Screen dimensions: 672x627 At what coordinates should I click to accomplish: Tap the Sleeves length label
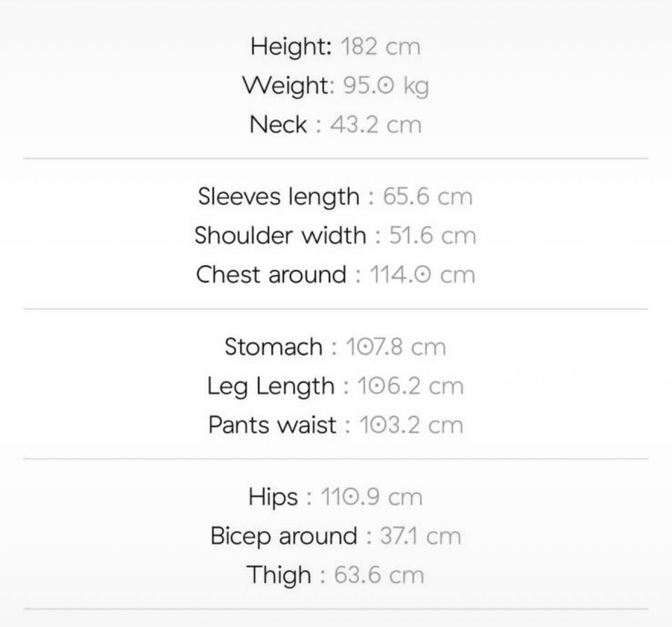tap(278, 196)
